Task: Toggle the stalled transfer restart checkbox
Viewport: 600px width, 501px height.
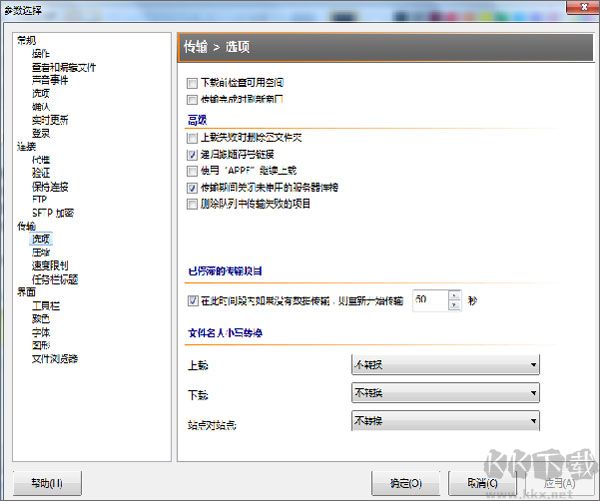Action: (192, 301)
